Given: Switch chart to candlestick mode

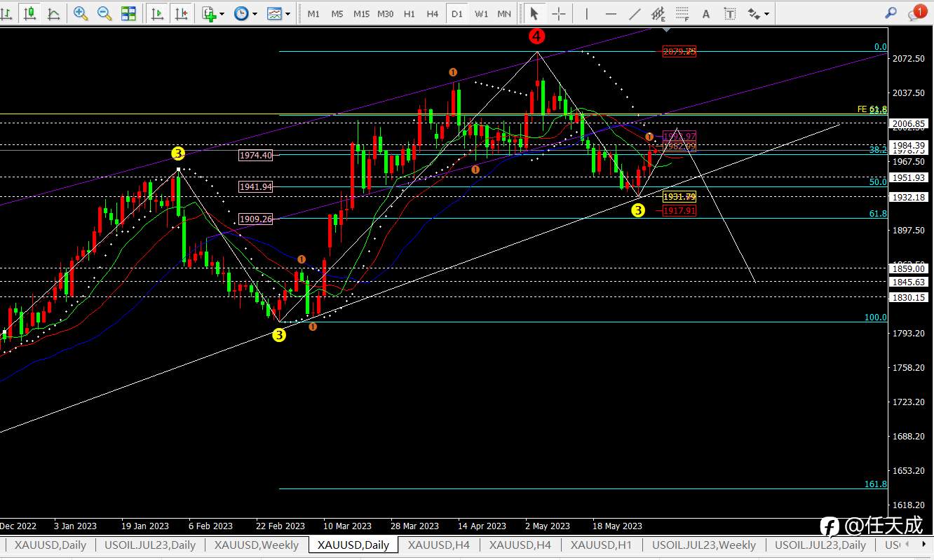Looking at the screenshot, I should tap(29, 13).
